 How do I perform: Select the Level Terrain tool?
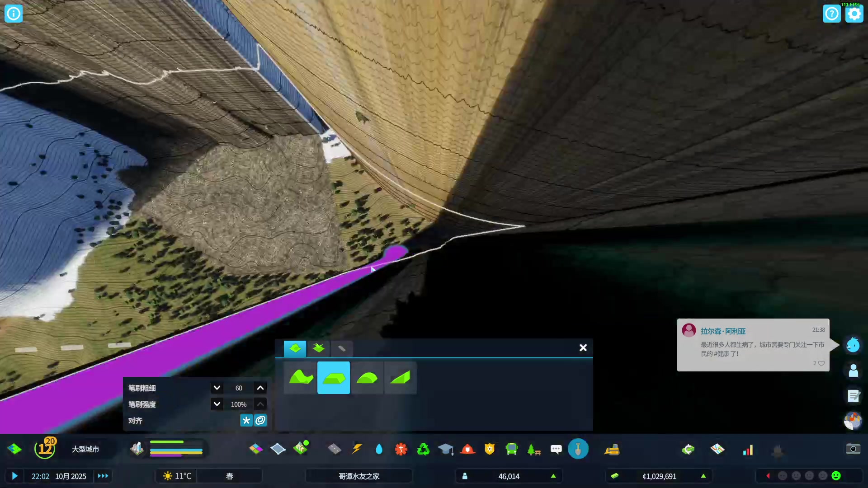click(334, 377)
